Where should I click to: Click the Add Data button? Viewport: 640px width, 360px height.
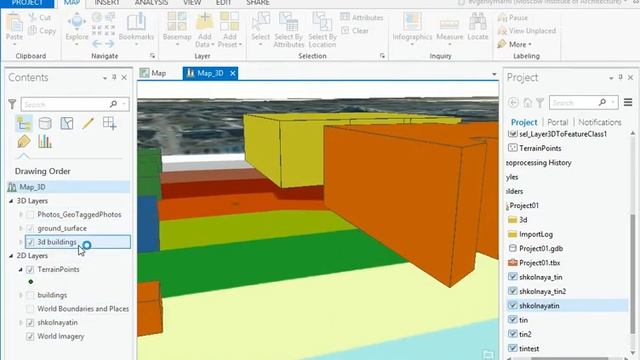pyautogui.click(x=204, y=29)
